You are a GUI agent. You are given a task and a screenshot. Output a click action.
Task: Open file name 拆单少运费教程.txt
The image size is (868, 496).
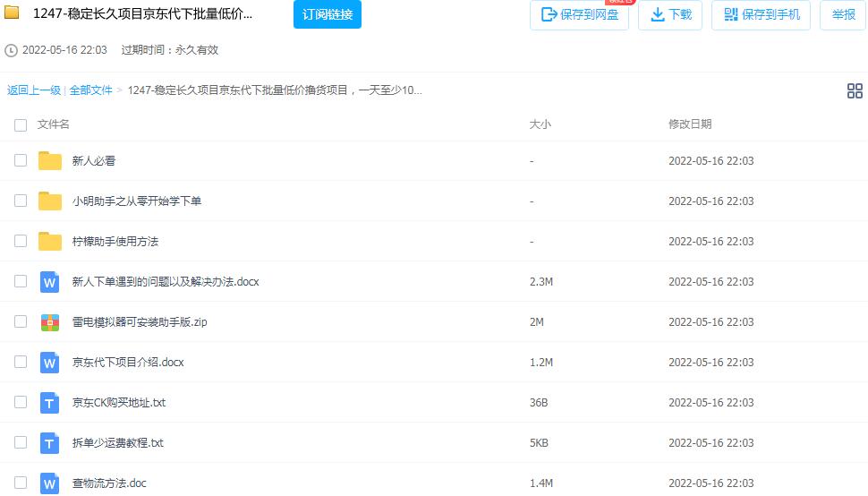(x=118, y=443)
